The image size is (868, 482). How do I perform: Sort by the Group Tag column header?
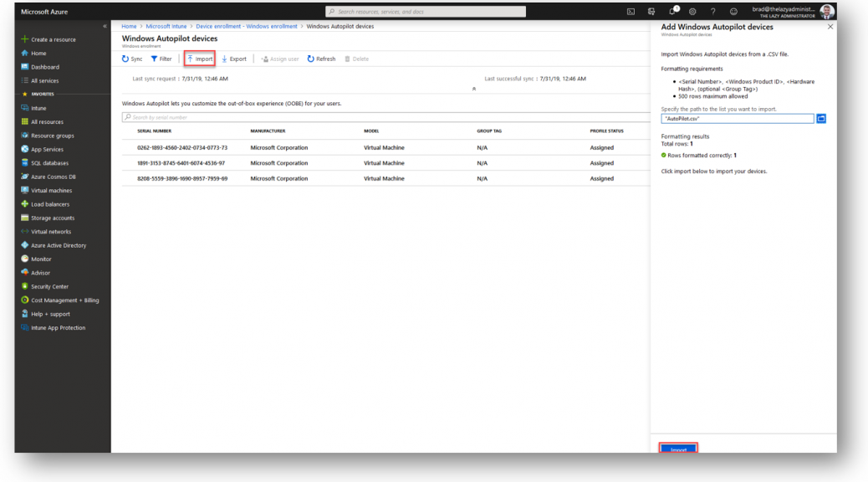click(x=489, y=131)
